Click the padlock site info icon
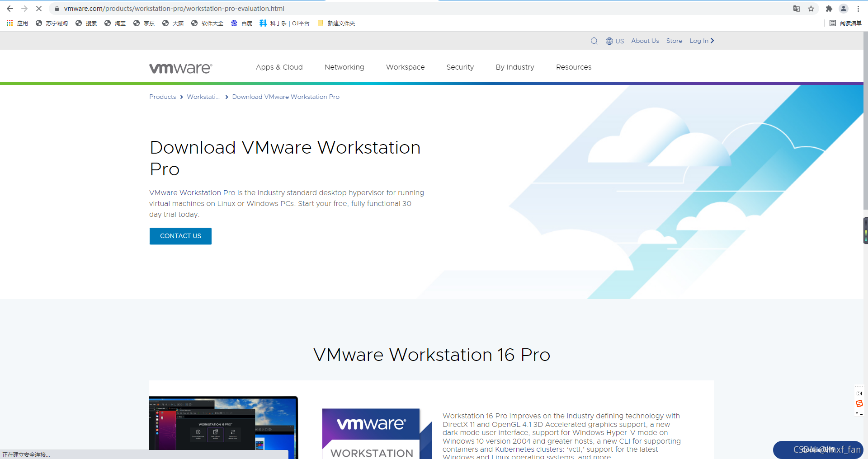The height and width of the screenshot is (459, 868). point(57,9)
